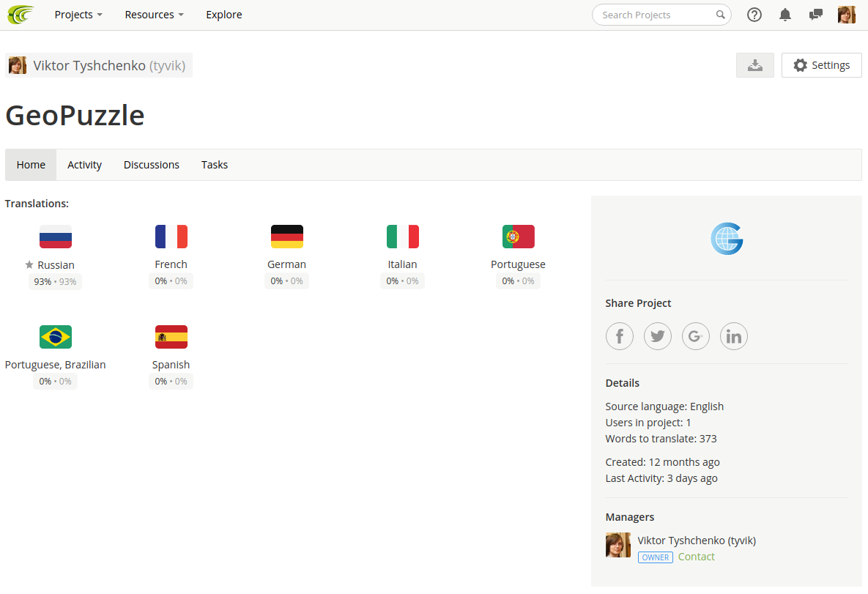This screenshot has height=594, width=868.
Task: Click the 'Words to translate: 373' text
Action: pyautogui.click(x=661, y=439)
